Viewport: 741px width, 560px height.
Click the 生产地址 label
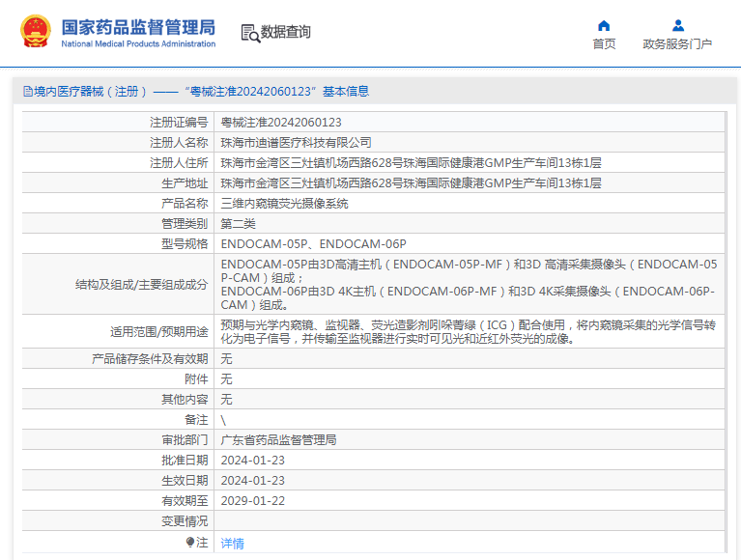click(x=185, y=183)
